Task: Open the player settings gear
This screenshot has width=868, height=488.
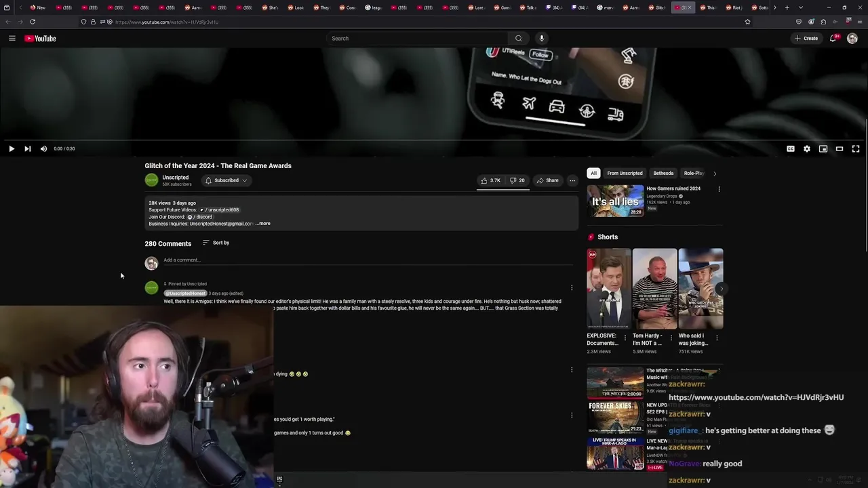Action: click(x=807, y=148)
